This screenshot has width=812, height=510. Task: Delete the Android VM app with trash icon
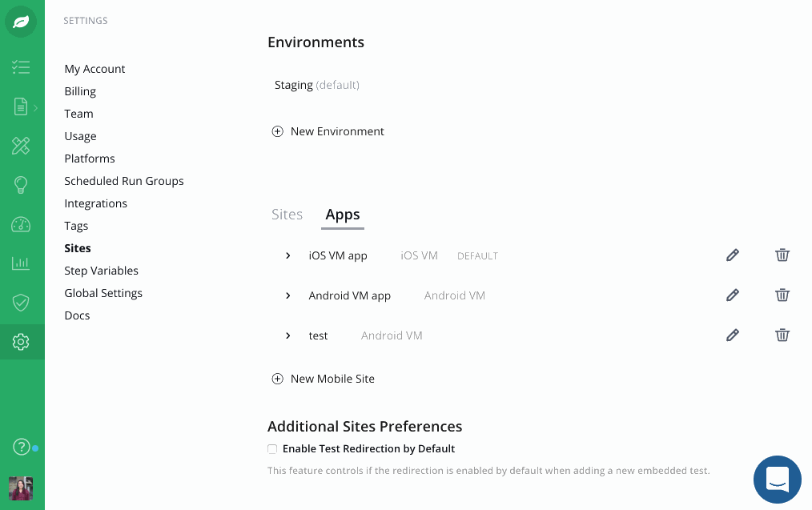tap(782, 295)
